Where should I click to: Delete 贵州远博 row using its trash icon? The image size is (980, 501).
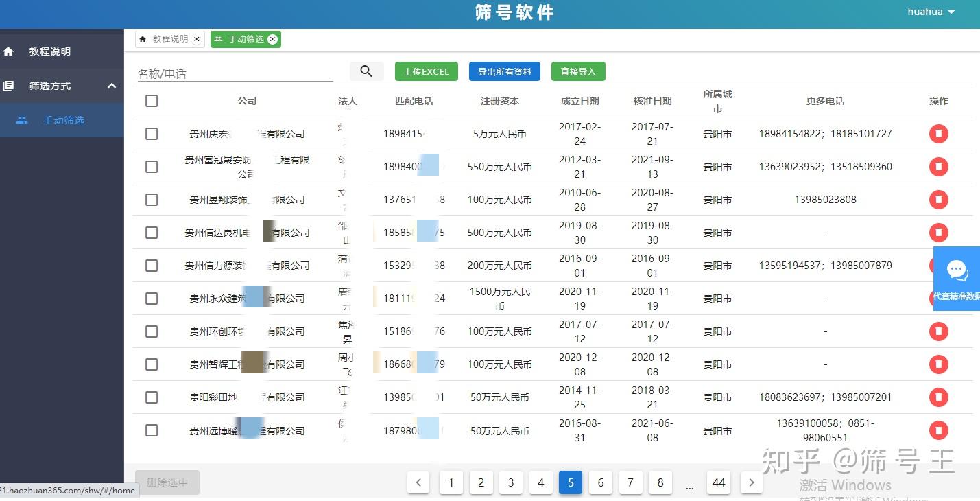pos(938,430)
